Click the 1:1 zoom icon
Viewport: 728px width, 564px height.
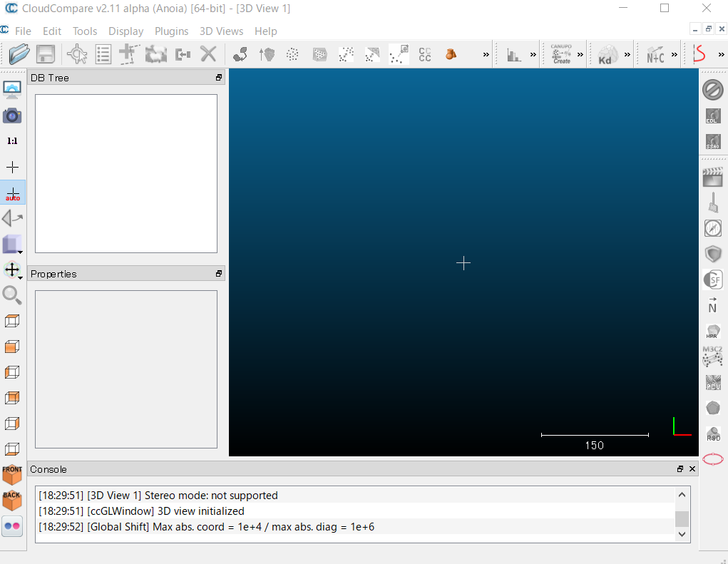point(12,141)
